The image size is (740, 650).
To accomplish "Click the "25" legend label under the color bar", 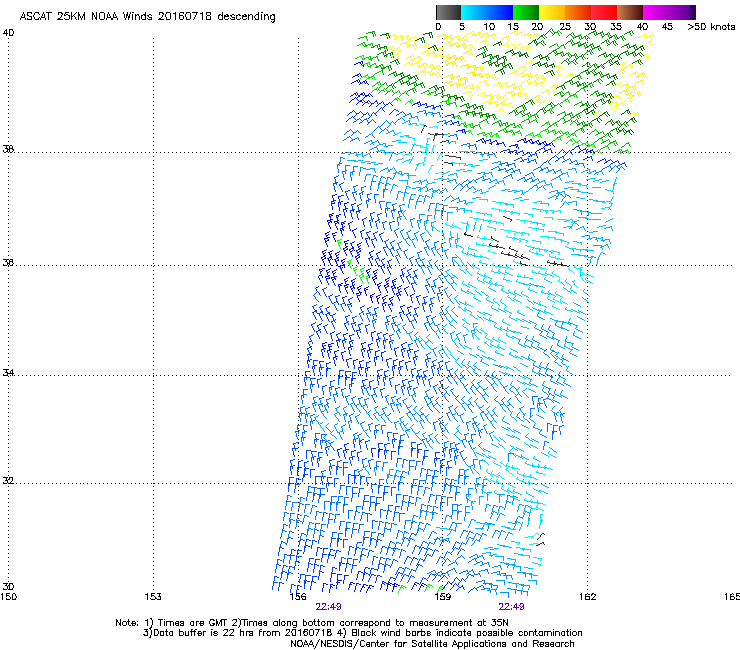I will [565, 27].
